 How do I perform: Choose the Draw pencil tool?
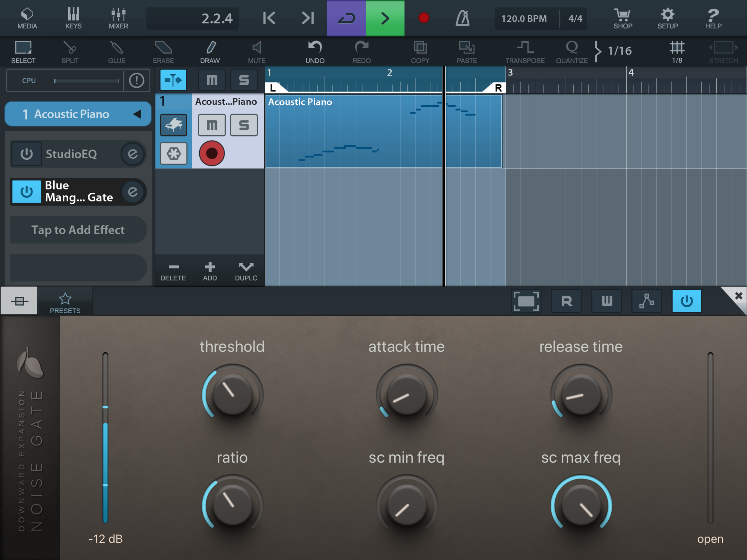[x=210, y=51]
